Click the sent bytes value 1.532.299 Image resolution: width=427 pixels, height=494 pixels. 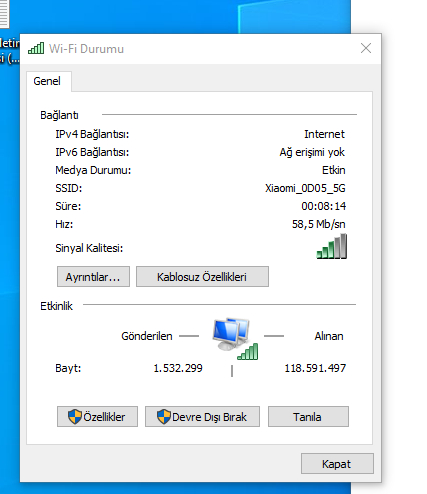178,368
